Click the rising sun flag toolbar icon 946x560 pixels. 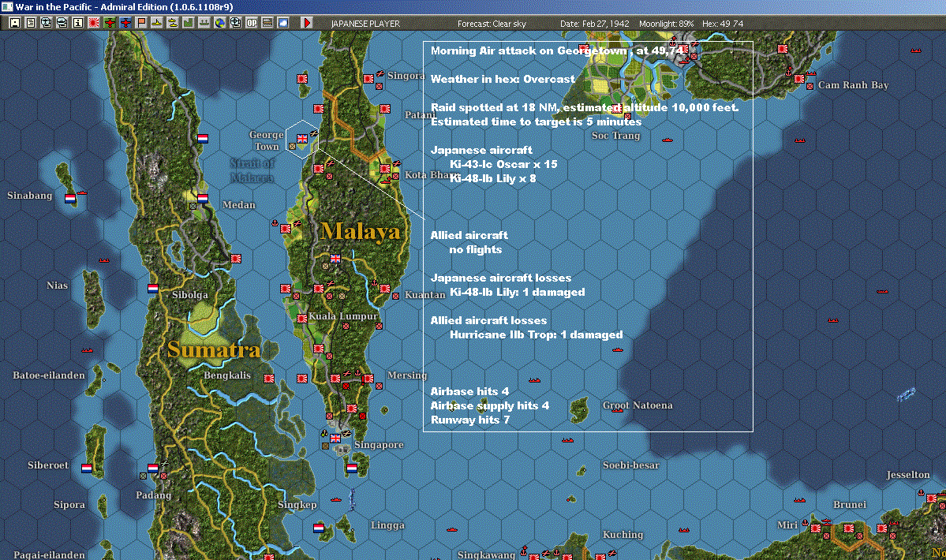[94, 23]
